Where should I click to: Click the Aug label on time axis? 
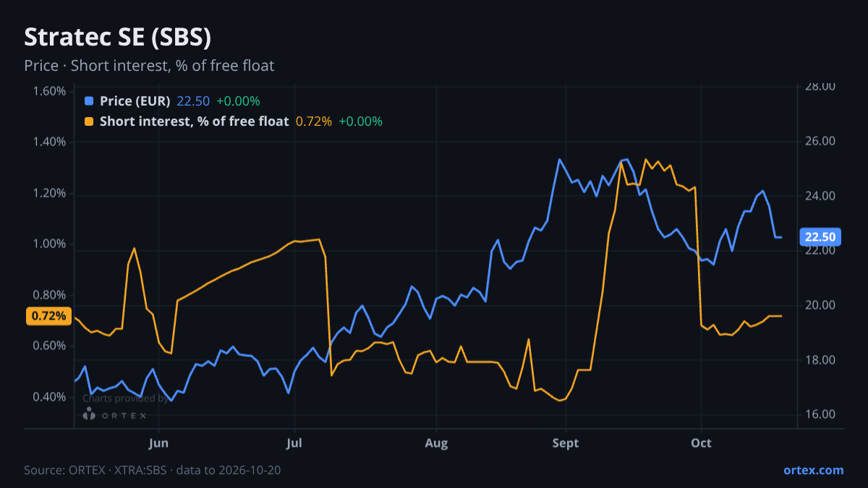tap(436, 442)
